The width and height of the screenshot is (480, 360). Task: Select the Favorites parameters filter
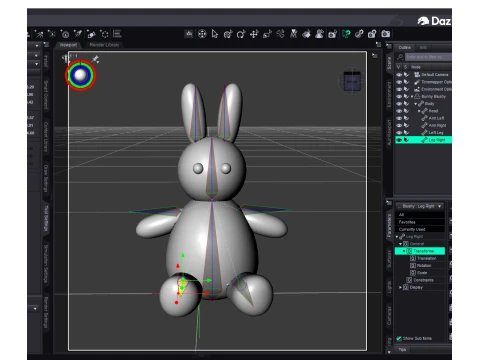(x=420, y=222)
